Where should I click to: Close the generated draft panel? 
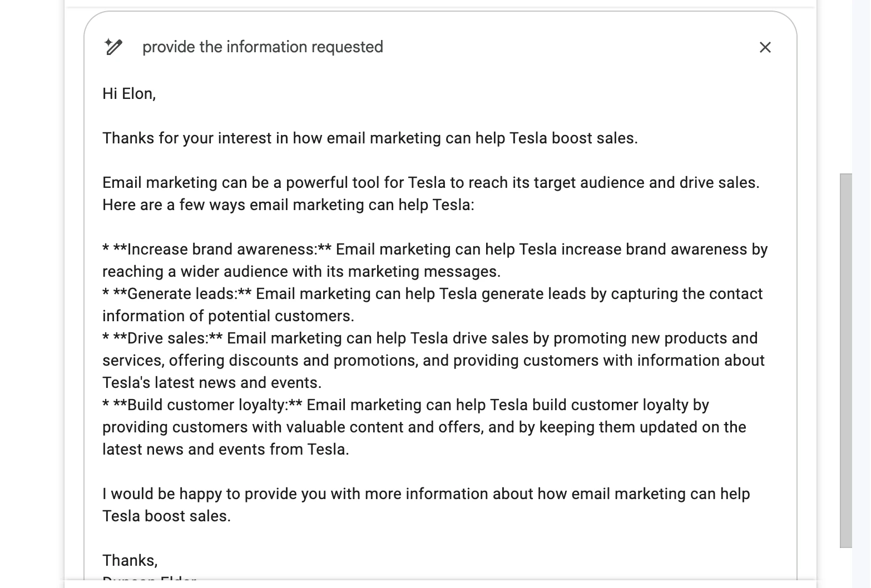click(x=765, y=47)
